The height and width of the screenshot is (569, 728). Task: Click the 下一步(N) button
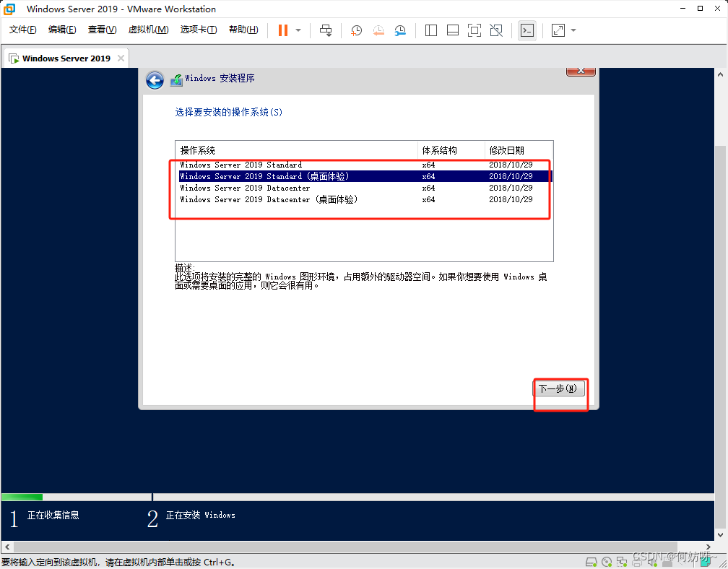click(x=558, y=388)
